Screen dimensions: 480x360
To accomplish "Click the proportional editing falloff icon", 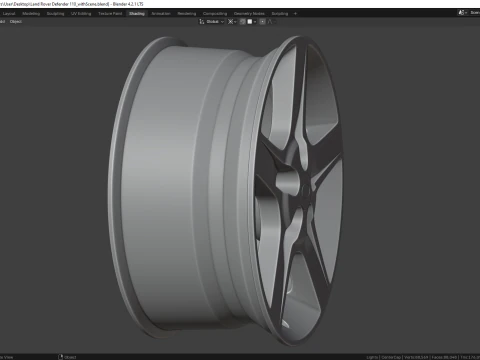I will click(x=271, y=22).
